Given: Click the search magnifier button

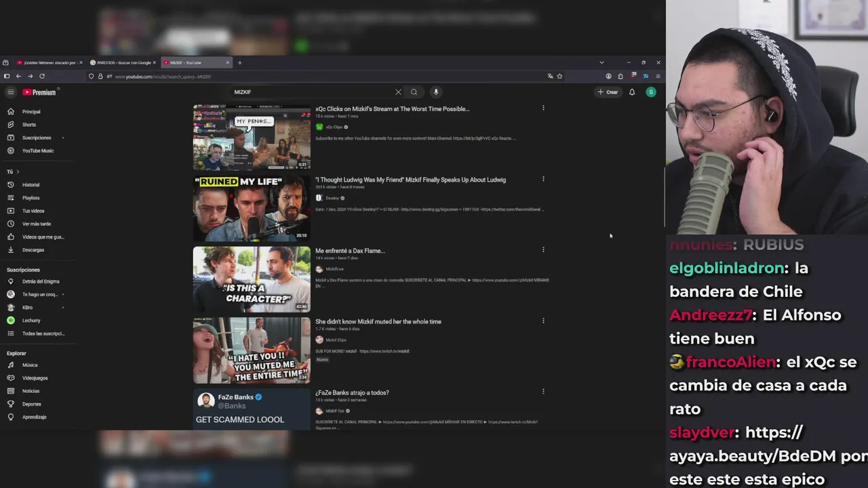Looking at the screenshot, I should tap(414, 92).
